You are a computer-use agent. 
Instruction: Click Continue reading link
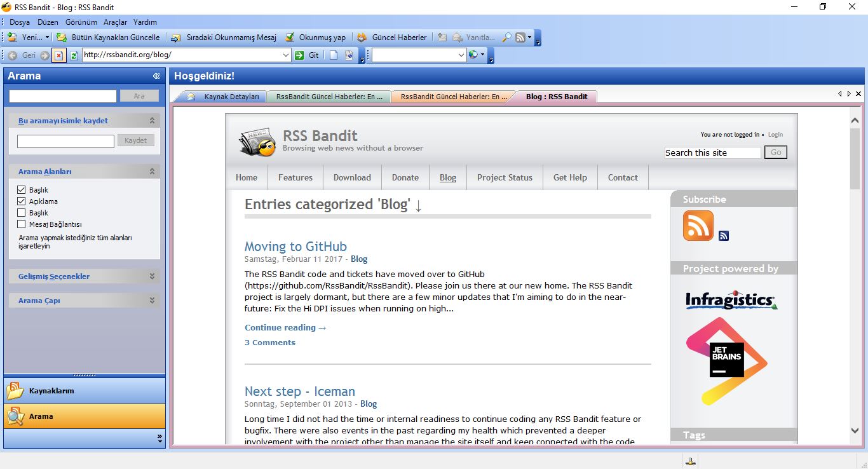point(285,328)
